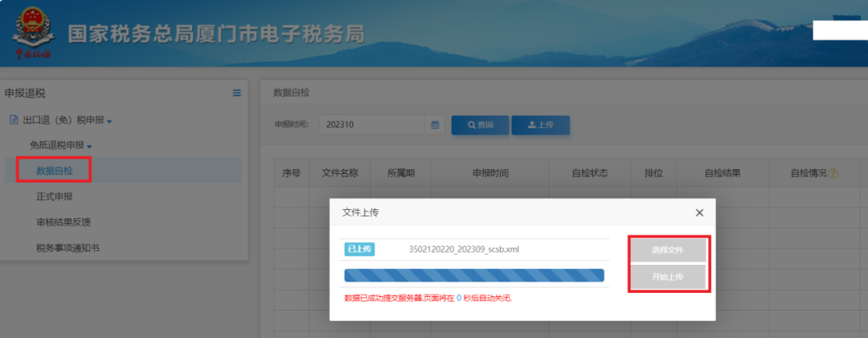The height and width of the screenshot is (338, 868).
Task: Click the 上传 upload button
Action: click(x=540, y=125)
